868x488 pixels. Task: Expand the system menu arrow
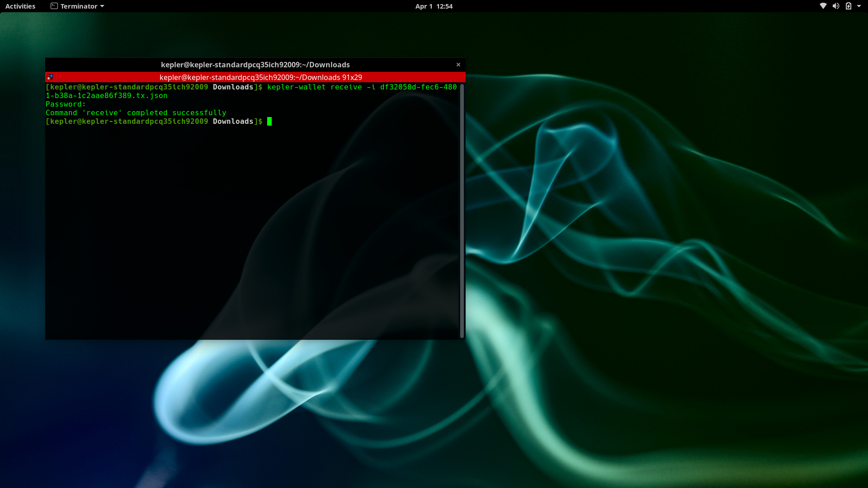[859, 6]
